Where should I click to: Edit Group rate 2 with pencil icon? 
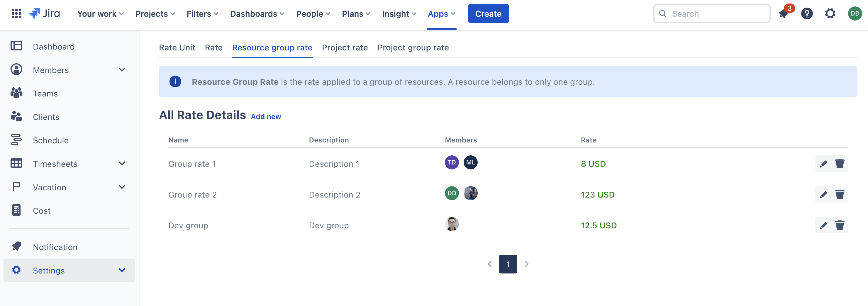(823, 195)
